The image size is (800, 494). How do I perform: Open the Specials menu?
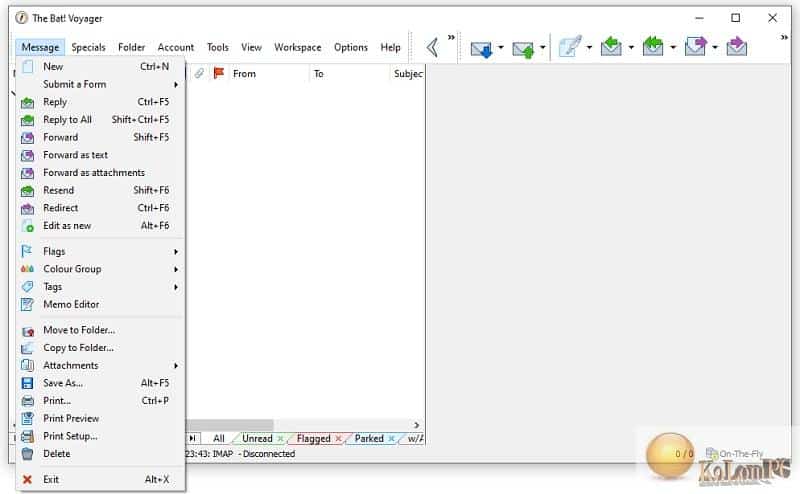coord(88,47)
